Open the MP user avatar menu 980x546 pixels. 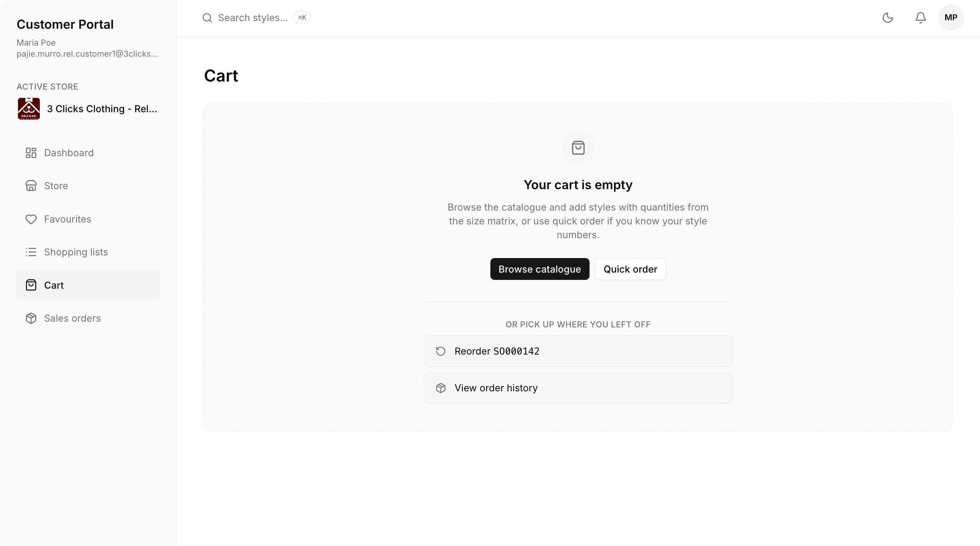pos(951,18)
